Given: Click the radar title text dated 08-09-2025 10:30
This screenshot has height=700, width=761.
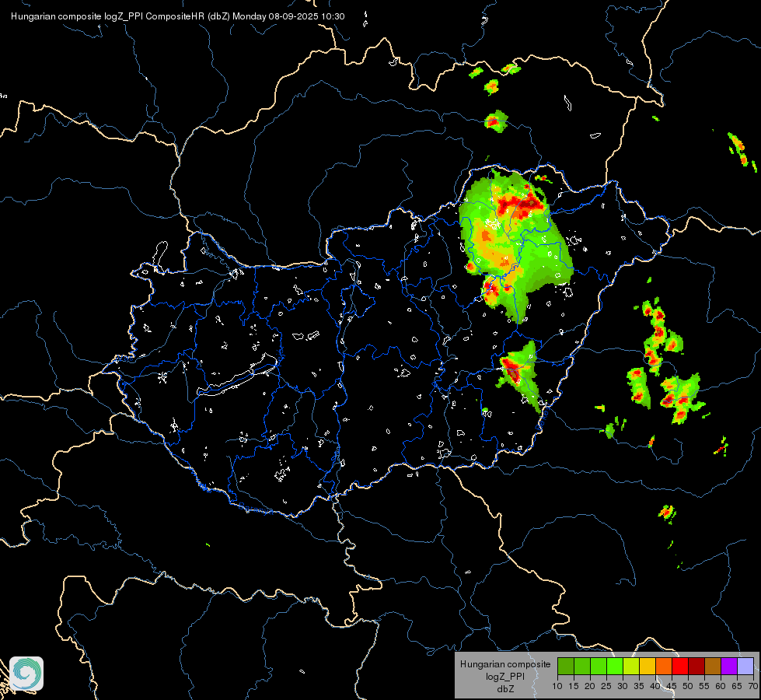Looking at the screenshot, I should [178, 16].
